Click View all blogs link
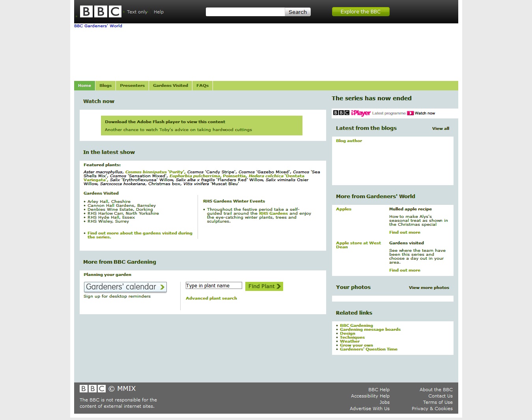 pos(441,129)
